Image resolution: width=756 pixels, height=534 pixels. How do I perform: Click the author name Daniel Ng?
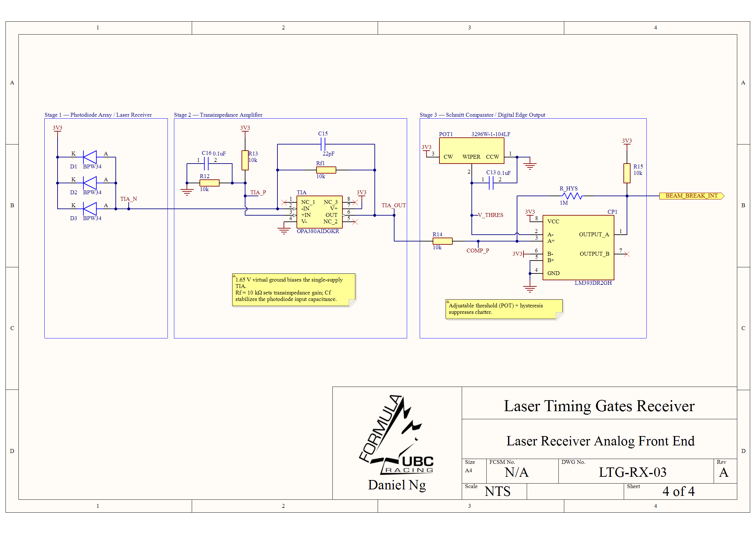(397, 485)
